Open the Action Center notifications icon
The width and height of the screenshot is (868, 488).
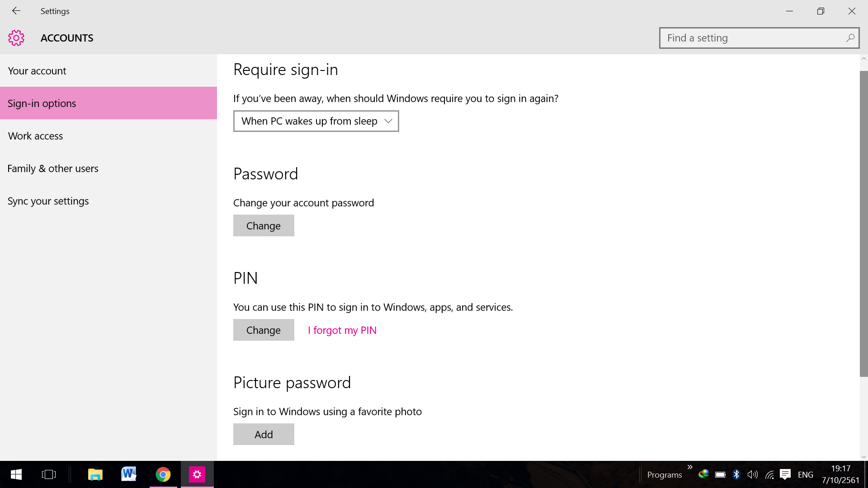tap(785, 474)
